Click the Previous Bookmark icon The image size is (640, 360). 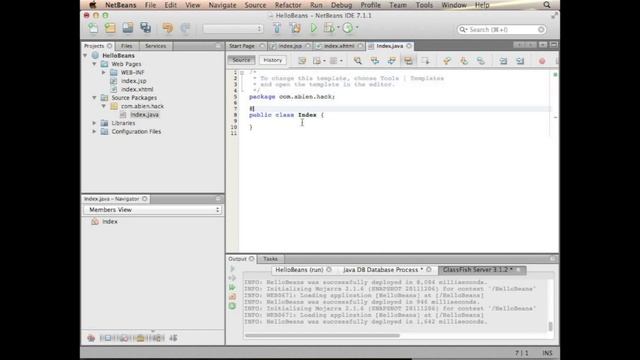point(447,61)
